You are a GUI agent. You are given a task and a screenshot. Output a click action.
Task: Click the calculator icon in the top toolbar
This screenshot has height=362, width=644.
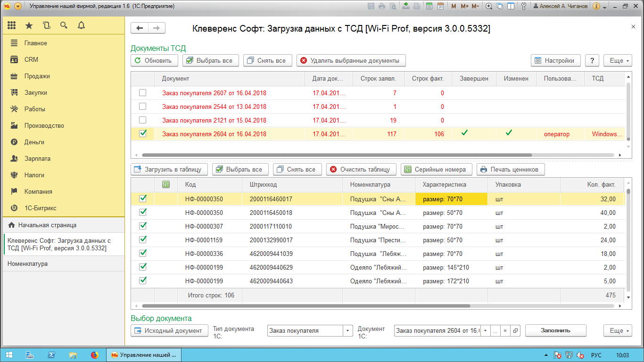[429, 6]
